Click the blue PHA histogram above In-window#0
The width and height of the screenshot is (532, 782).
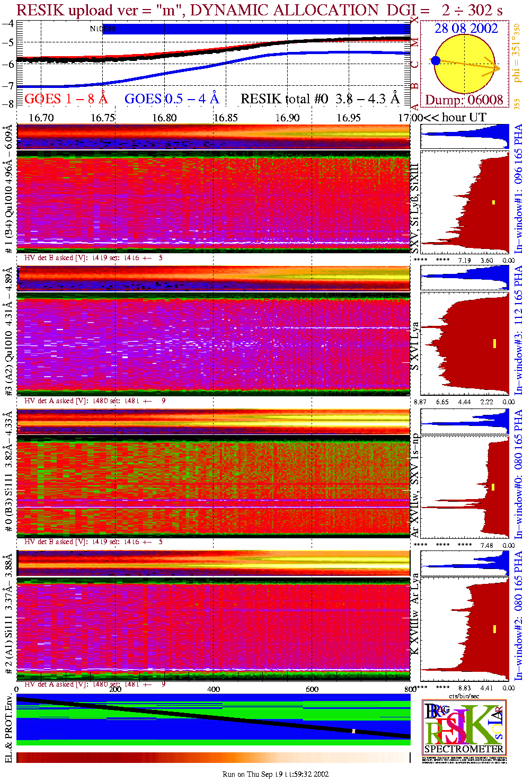click(465, 421)
